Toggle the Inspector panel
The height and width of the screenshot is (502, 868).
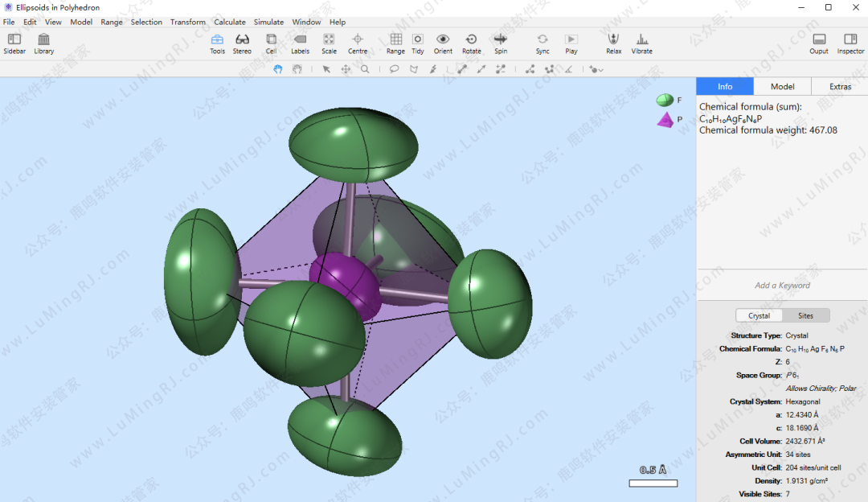850,43
